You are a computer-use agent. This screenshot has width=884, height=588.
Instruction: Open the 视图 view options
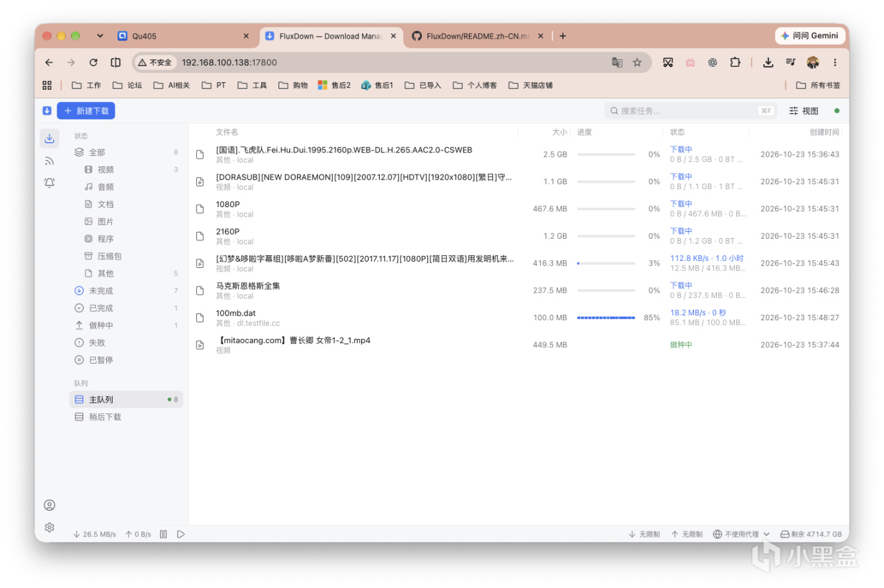[x=804, y=110]
